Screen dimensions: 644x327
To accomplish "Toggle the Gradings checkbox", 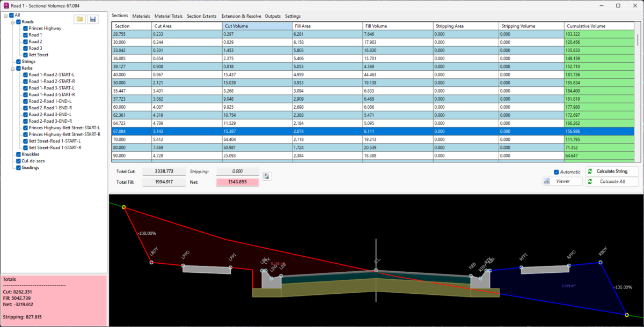I will [18, 167].
